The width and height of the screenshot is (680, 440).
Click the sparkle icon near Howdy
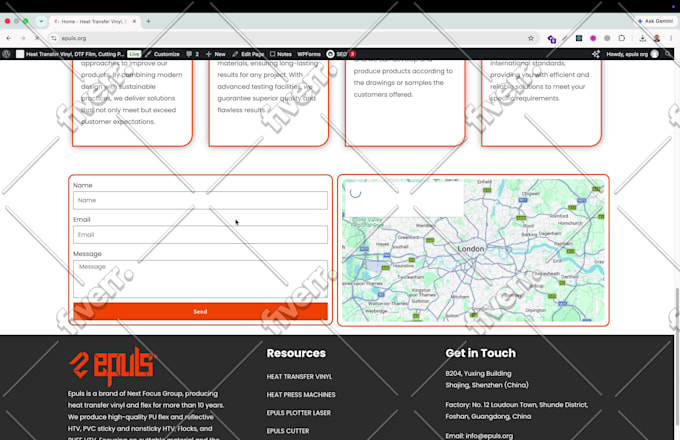(596, 54)
